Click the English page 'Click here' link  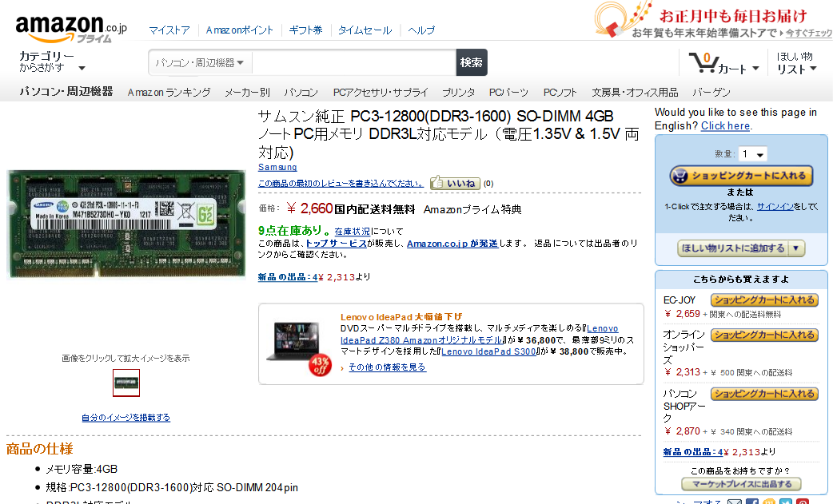(725, 125)
